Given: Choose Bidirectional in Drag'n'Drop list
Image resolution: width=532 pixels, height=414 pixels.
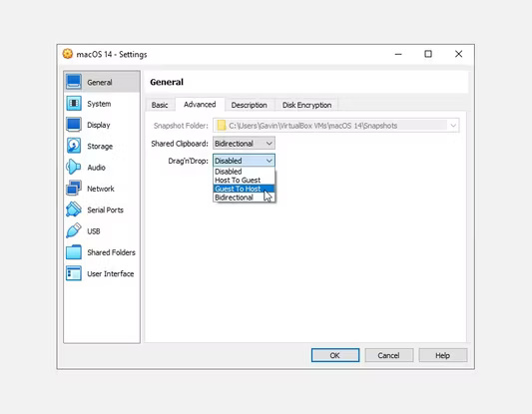Looking at the screenshot, I should pyautogui.click(x=244, y=198).
